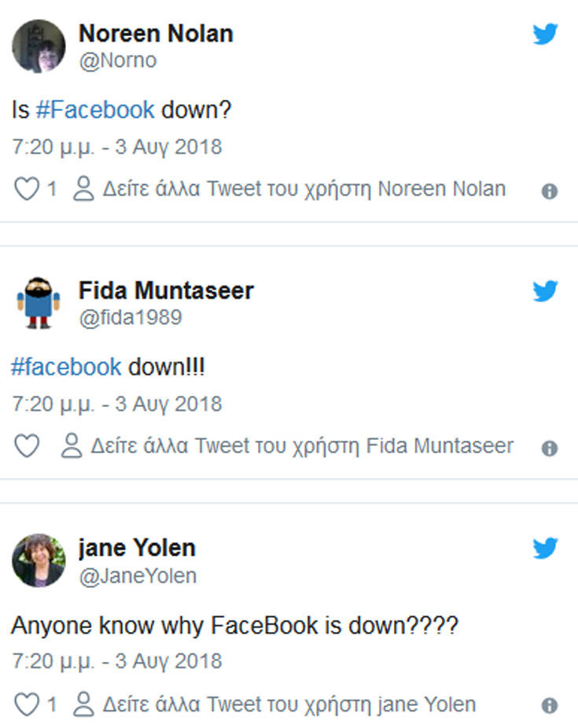The height and width of the screenshot is (728, 578).
Task: Open Fida Muntaseer's cartoon avatar
Action: pyautogui.click(x=39, y=303)
